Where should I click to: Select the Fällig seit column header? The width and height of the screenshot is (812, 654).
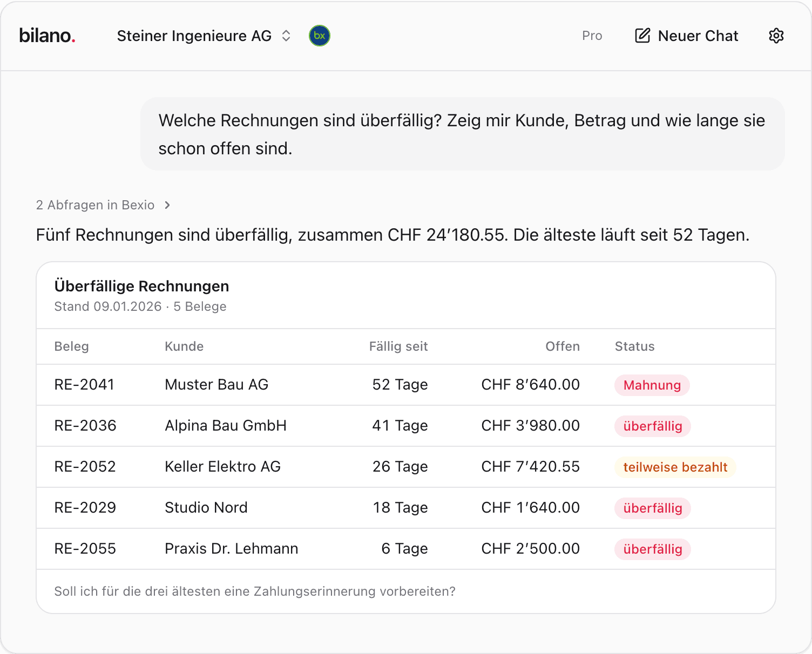pos(398,346)
